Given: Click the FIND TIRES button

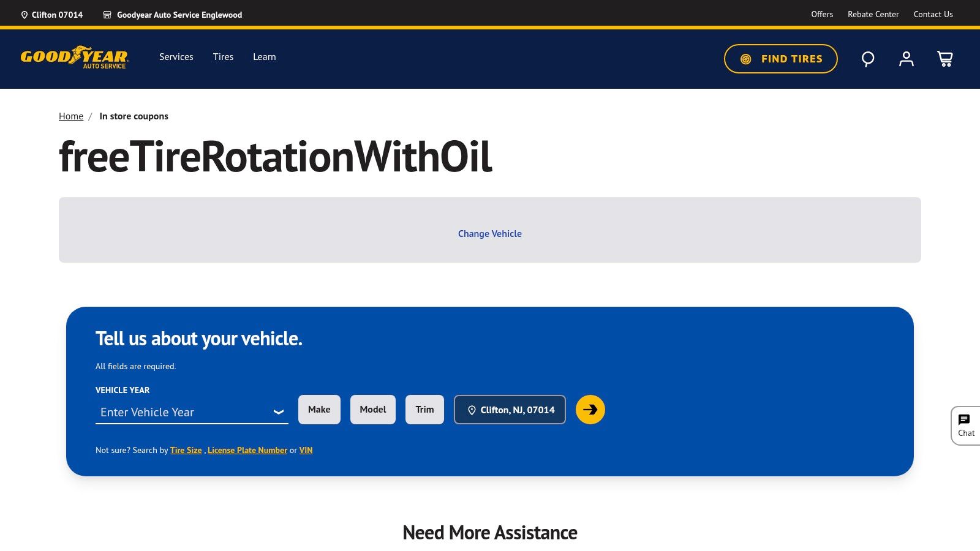Looking at the screenshot, I should point(780,59).
